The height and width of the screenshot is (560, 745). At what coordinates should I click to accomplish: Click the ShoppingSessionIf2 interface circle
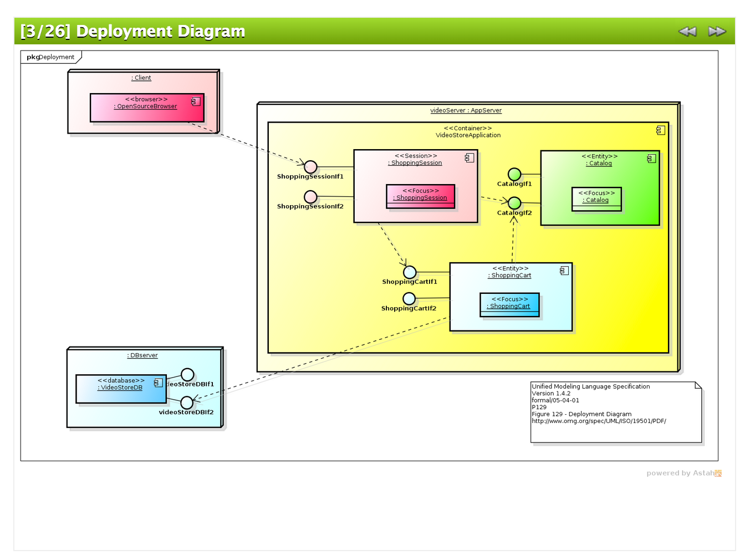coord(311,197)
